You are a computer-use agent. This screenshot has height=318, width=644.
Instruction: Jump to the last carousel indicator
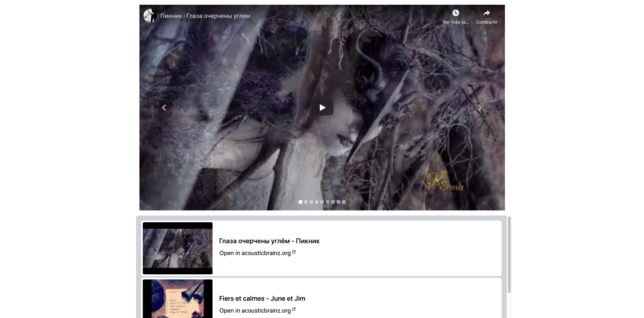coord(344,202)
